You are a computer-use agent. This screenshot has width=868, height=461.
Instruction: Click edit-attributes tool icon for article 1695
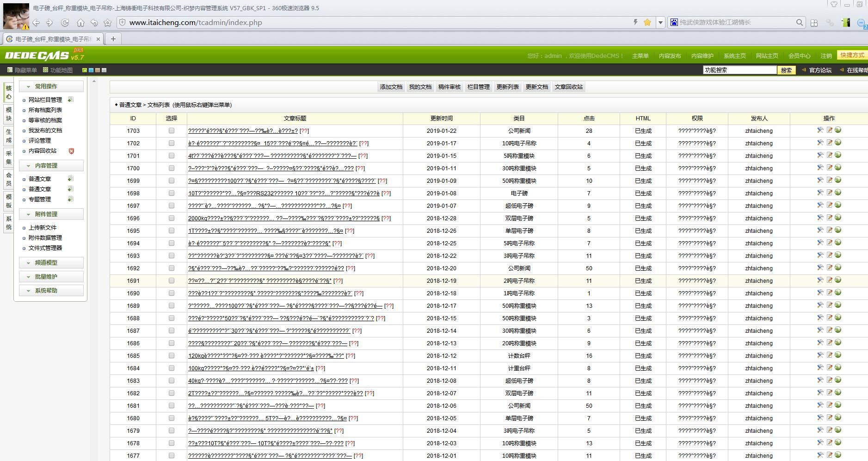[820, 230]
